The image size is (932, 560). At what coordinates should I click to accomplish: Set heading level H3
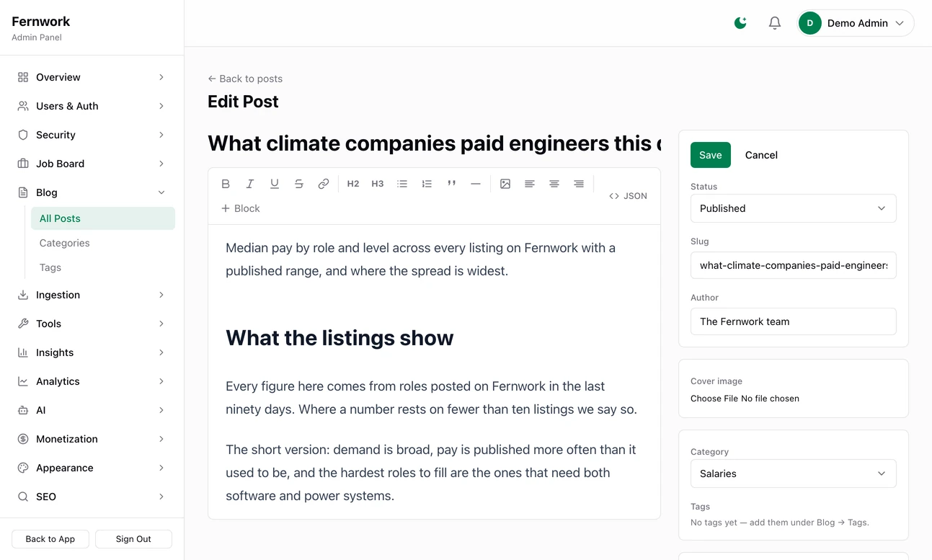(378, 184)
